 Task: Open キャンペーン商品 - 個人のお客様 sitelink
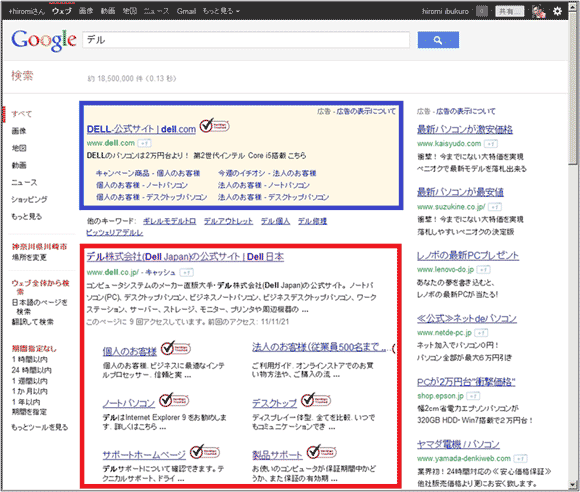(x=148, y=173)
